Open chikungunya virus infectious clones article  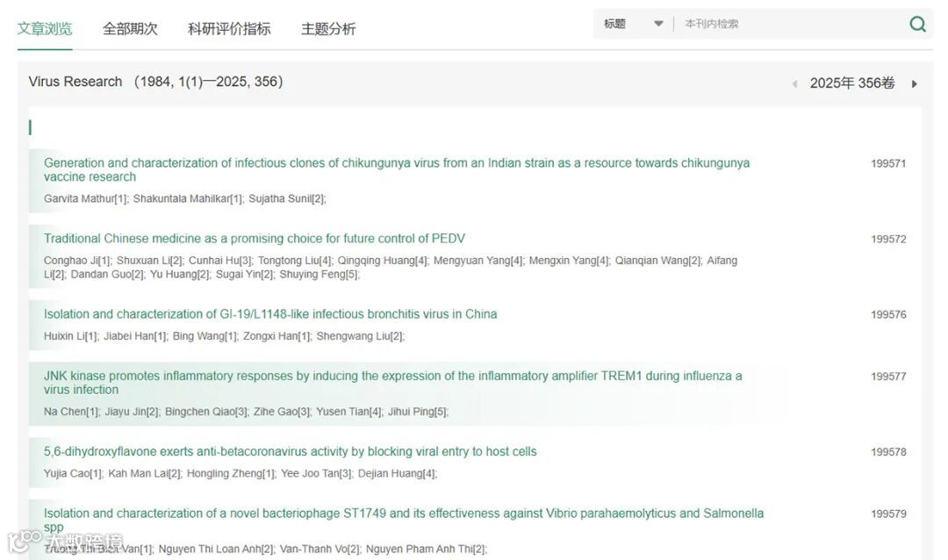pos(397,170)
